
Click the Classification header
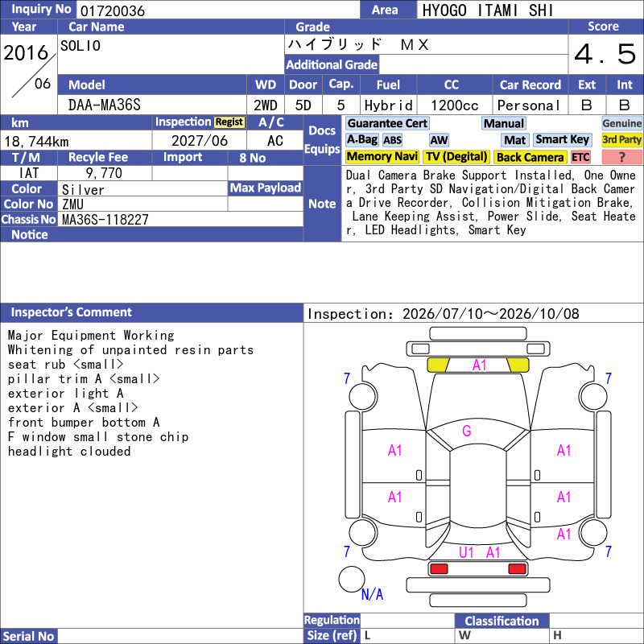click(x=502, y=621)
